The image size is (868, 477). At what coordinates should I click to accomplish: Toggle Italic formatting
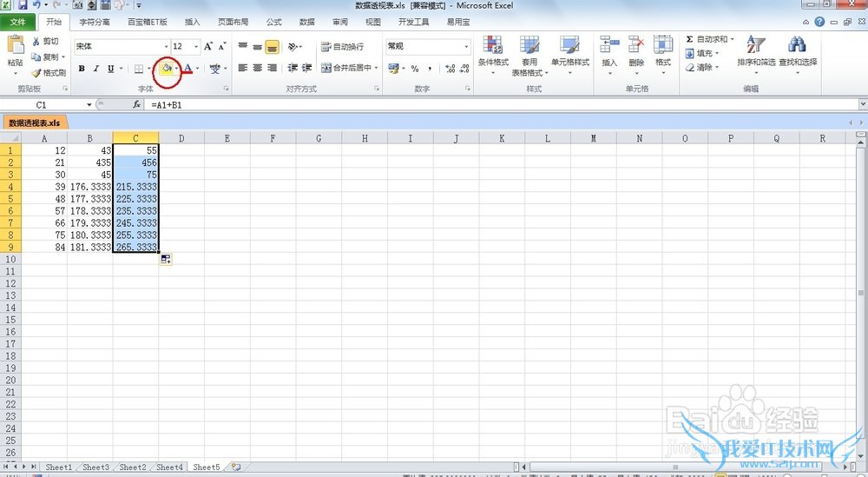tap(95, 69)
